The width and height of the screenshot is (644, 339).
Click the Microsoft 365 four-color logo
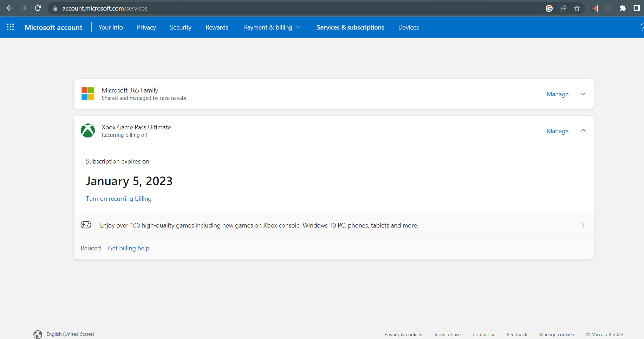(x=88, y=94)
